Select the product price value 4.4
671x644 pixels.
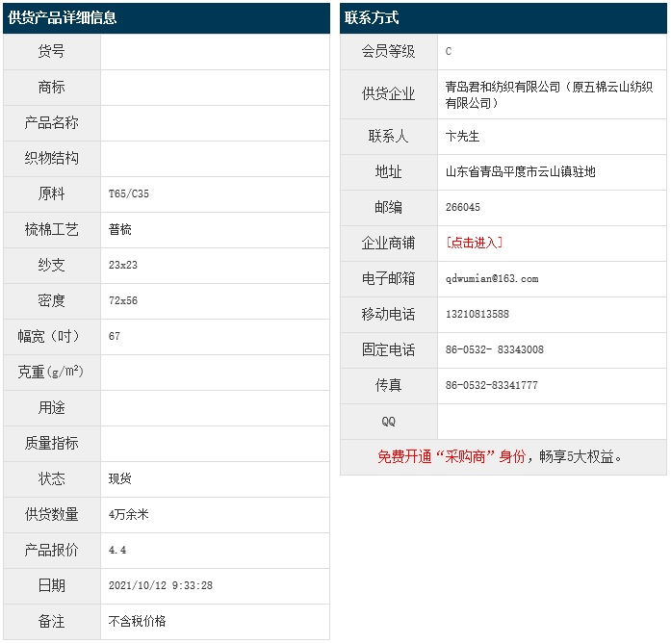(117, 550)
